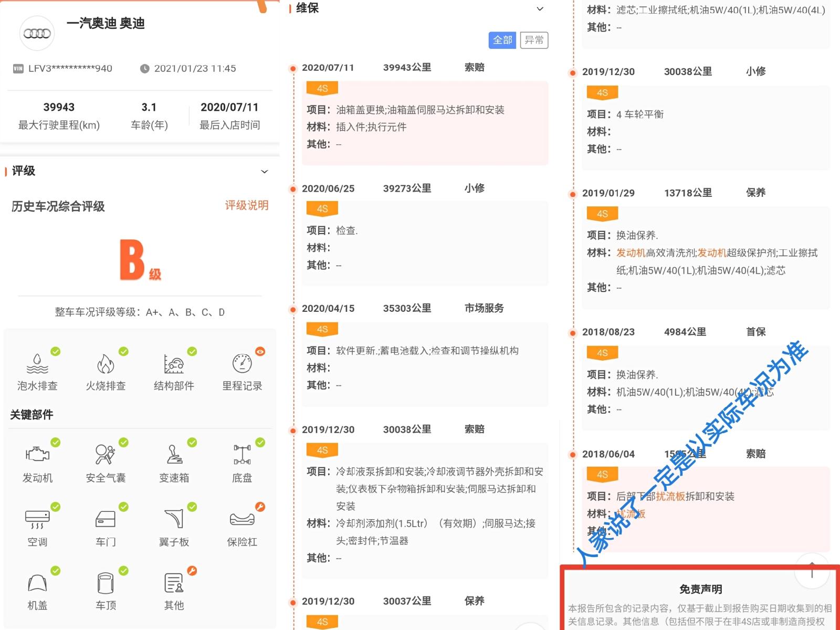Click the 4S tag of 2019/01/29 record
This screenshot has height=630, width=840.
tap(603, 214)
